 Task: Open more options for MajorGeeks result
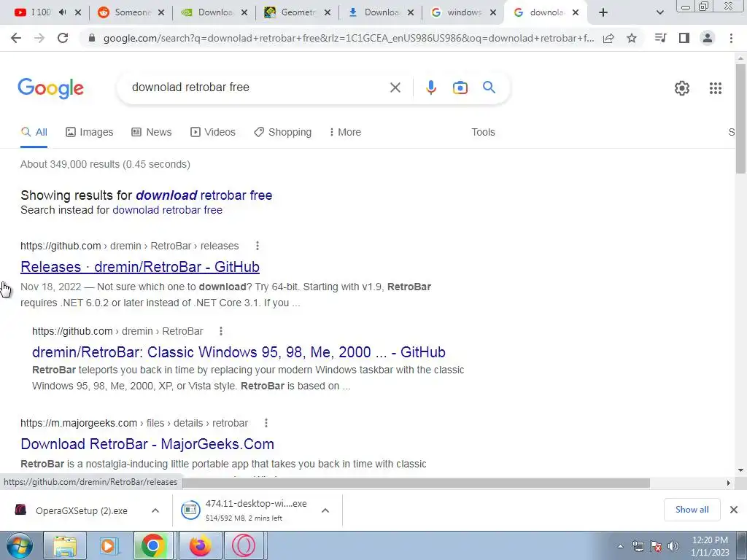pos(266,423)
